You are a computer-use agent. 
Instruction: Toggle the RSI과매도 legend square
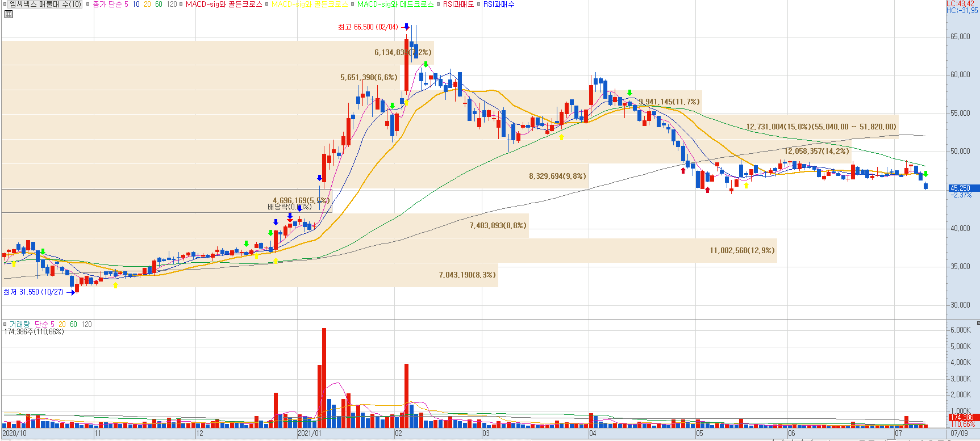(438, 5)
